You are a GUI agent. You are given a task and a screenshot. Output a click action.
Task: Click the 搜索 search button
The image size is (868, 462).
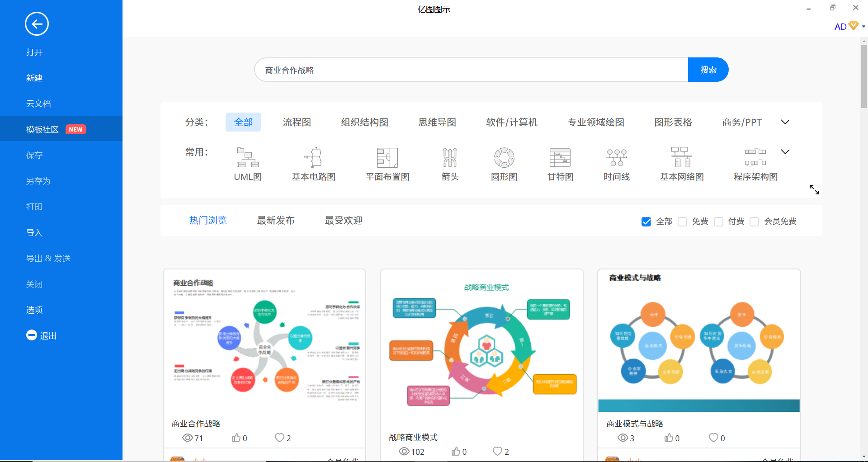coord(708,70)
